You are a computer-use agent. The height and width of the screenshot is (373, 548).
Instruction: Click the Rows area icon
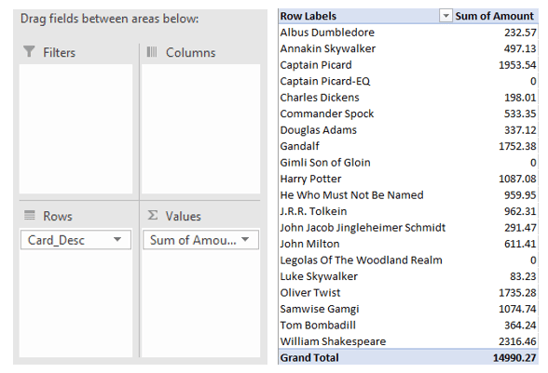[x=29, y=215]
